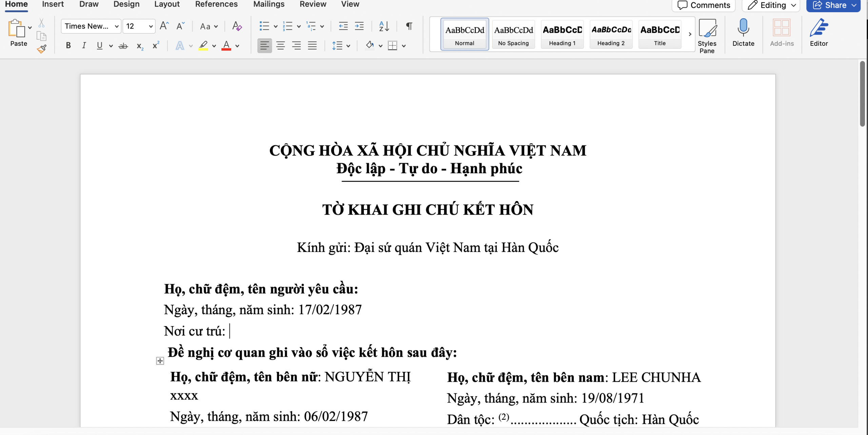Open the Editor tool

click(x=819, y=33)
